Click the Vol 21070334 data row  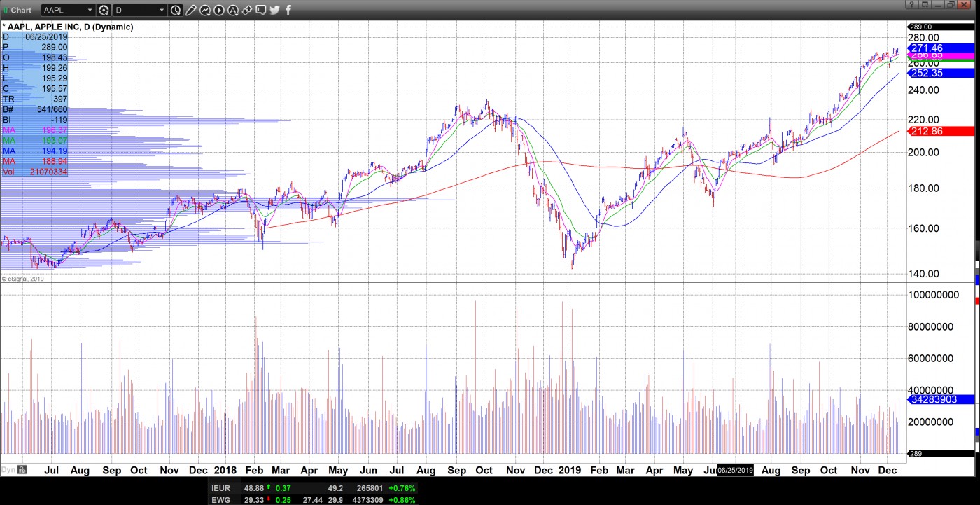(x=34, y=172)
